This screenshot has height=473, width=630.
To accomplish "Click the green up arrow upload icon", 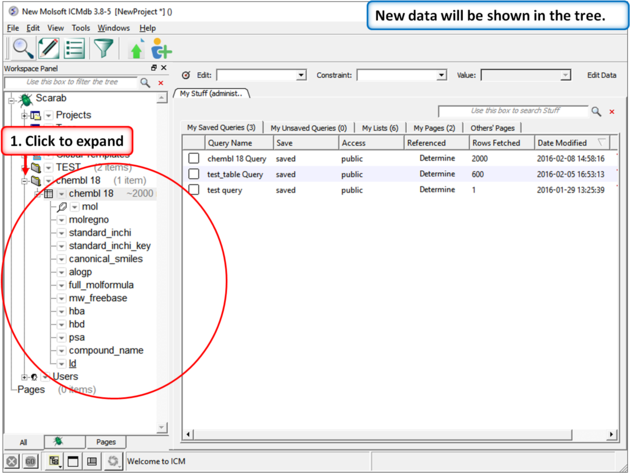I will point(137,50).
